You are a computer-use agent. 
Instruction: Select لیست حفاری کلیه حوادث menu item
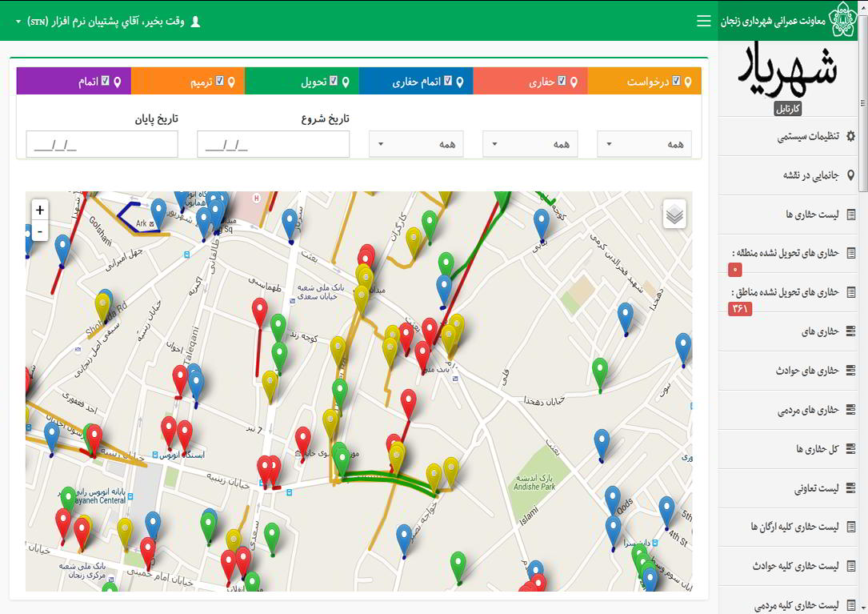pos(788,566)
